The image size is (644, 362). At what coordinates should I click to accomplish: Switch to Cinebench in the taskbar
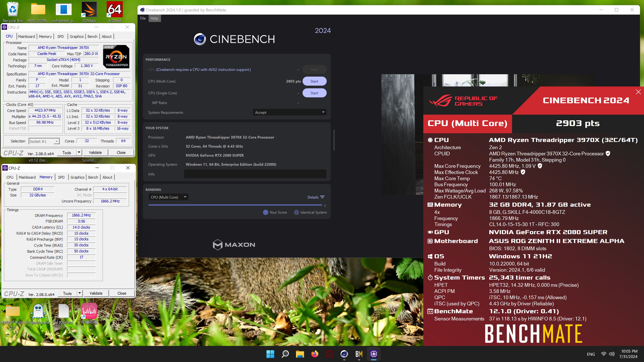point(344,354)
